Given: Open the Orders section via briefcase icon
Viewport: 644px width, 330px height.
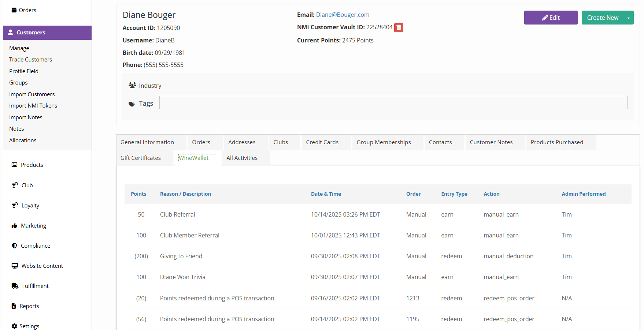Looking at the screenshot, I should point(13,10).
